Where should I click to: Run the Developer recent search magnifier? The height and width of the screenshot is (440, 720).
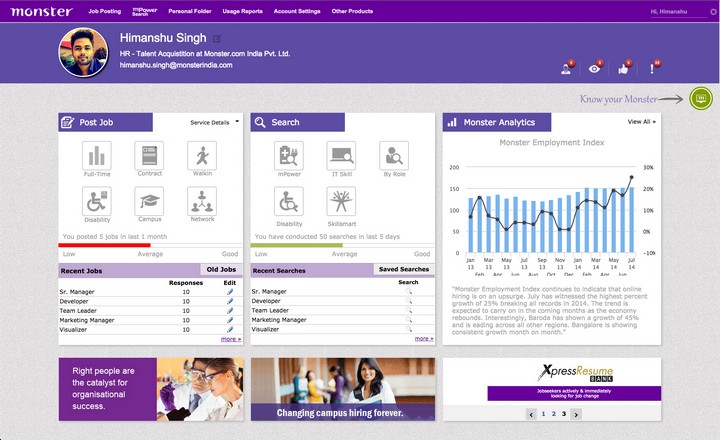[408, 301]
